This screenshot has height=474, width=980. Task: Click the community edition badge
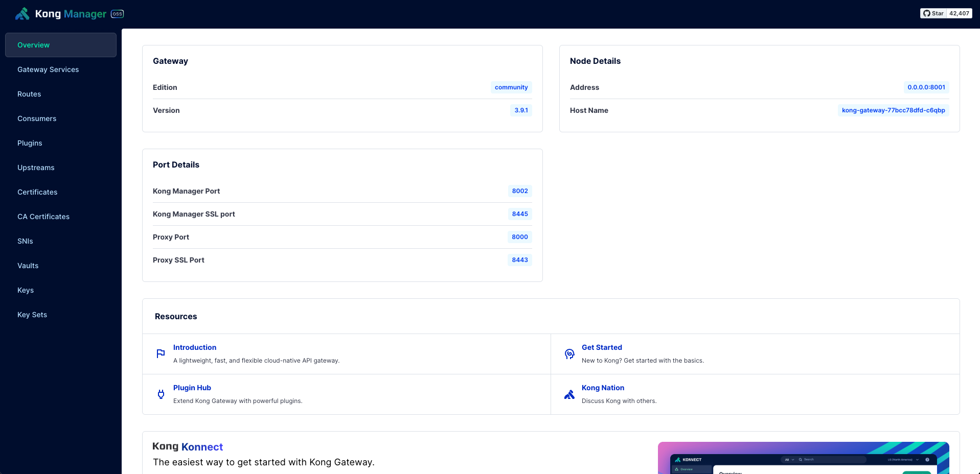pos(511,87)
